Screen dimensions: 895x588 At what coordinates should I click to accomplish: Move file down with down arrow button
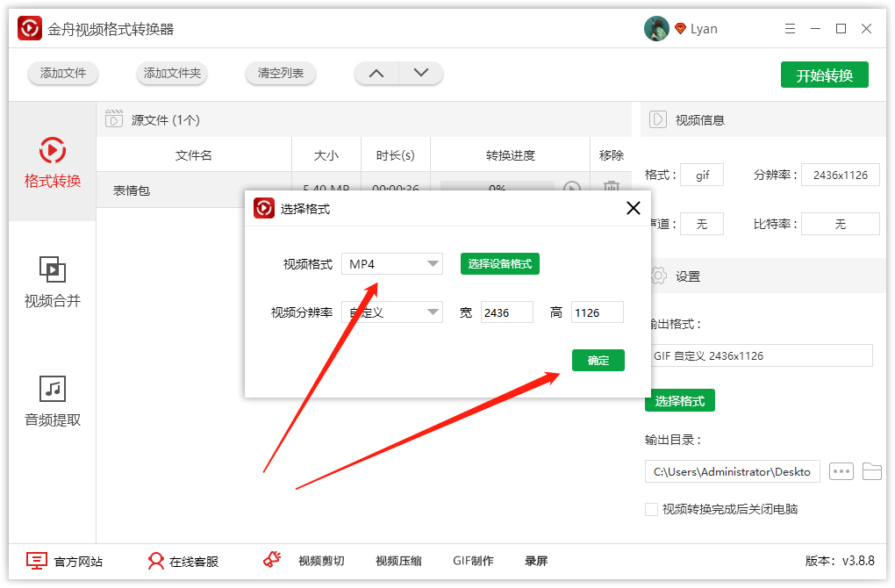[x=420, y=73]
